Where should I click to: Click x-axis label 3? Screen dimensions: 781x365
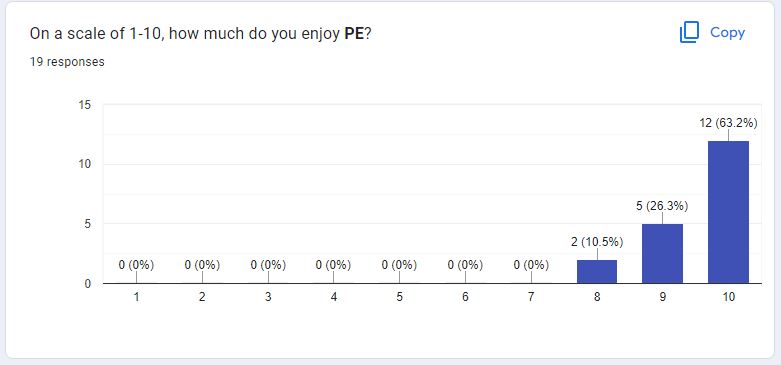(268, 297)
